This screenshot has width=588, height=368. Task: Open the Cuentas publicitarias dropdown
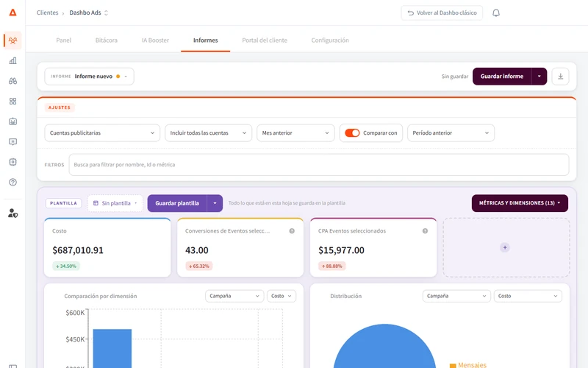tap(102, 133)
